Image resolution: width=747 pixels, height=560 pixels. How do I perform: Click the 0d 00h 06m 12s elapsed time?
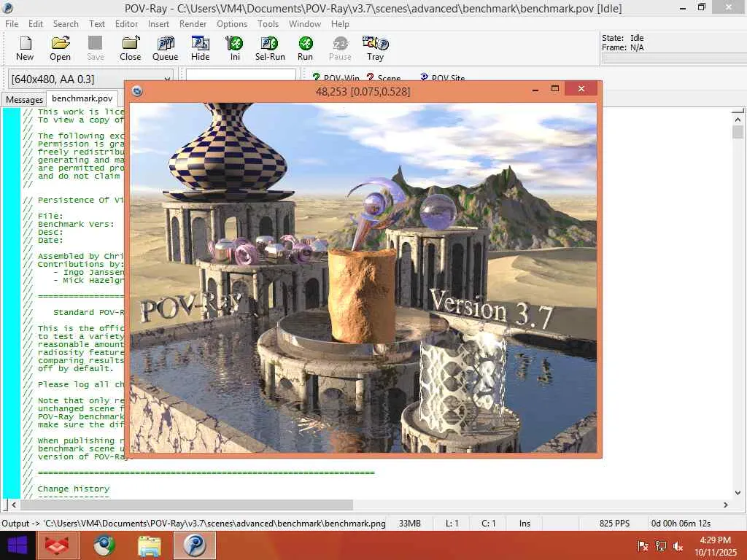coord(681,524)
